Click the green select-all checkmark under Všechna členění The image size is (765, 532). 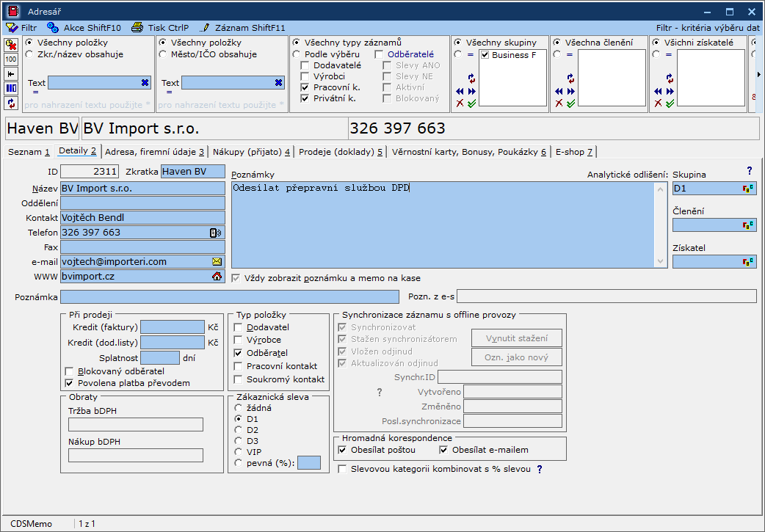pyautogui.click(x=571, y=103)
